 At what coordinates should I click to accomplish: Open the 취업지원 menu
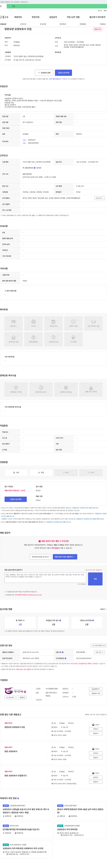[36, 17]
